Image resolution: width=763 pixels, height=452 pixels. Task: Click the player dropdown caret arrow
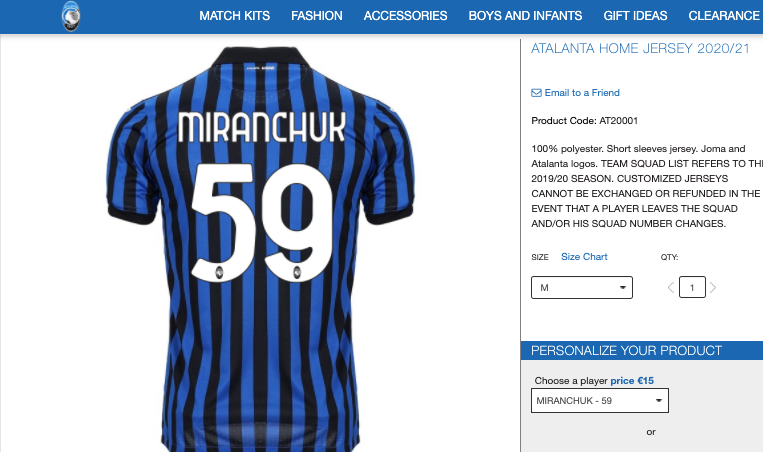658,400
